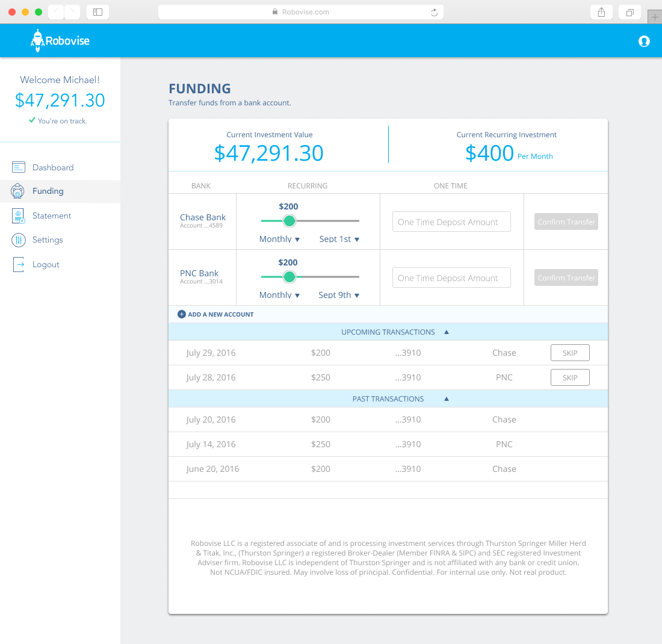662x644 pixels.
Task: Click the plus icon beside Add a New Account
Action: click(182, 314)
